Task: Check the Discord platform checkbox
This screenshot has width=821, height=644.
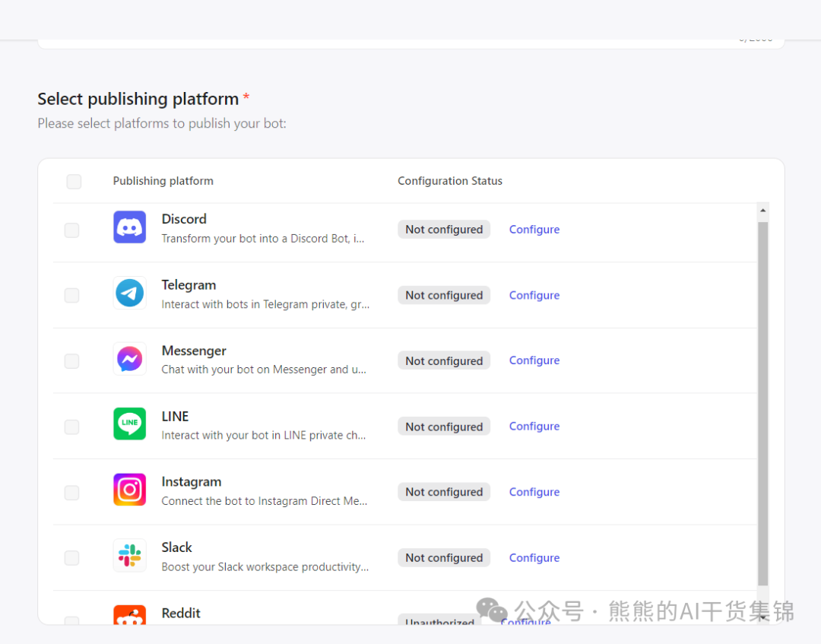Action: pos(71,230)
